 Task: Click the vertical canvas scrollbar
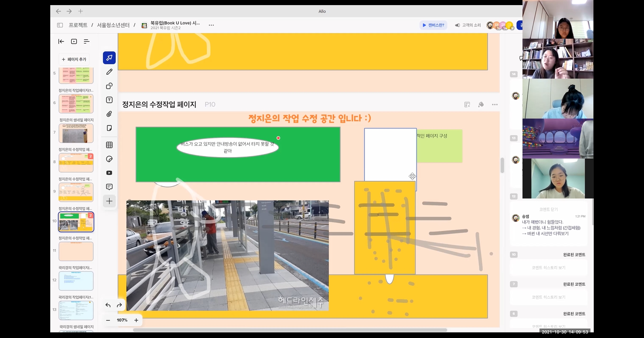click(x=502, y=165)
